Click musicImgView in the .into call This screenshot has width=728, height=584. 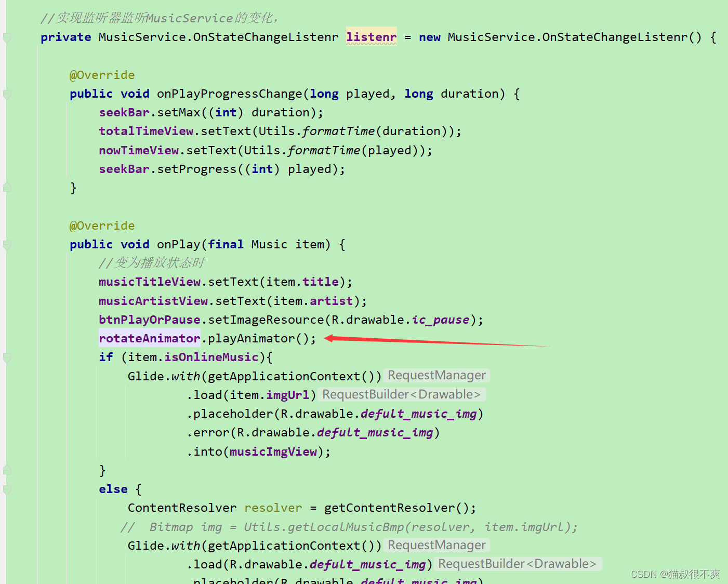click(x=273, y=452)
